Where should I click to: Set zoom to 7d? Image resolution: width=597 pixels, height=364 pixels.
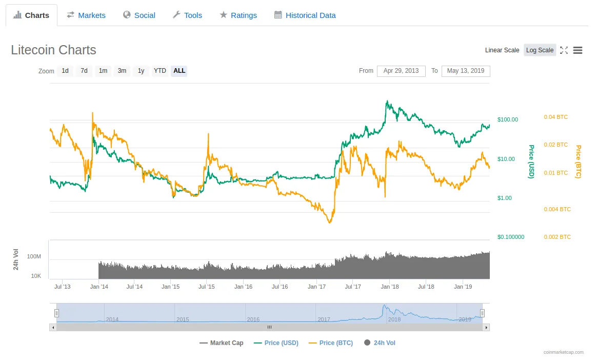pos(84,71)
